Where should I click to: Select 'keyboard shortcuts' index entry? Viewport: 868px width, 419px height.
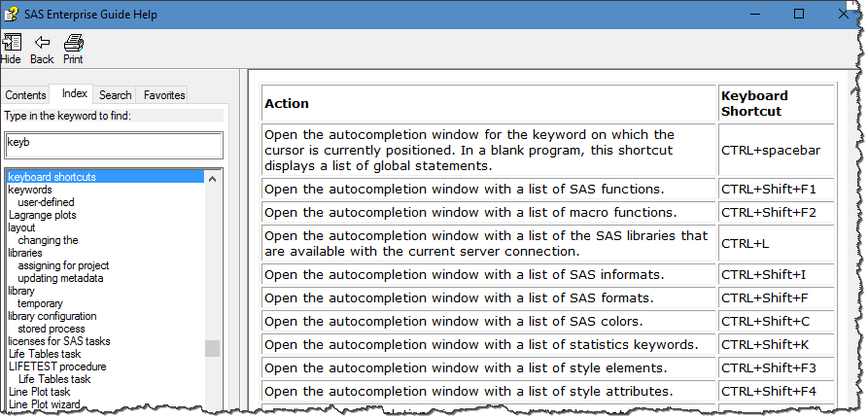pos(52,177)
